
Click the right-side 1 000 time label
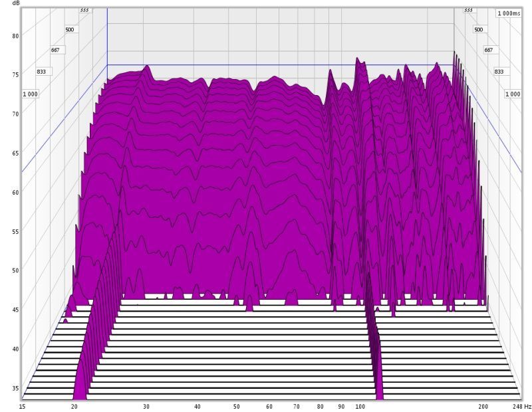tap(513, 94)
